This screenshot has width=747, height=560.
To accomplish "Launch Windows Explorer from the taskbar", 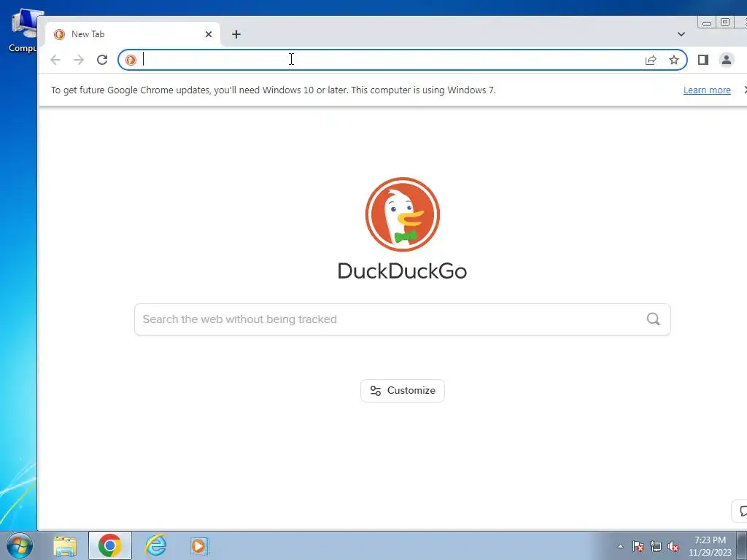I will coord(65,545).
